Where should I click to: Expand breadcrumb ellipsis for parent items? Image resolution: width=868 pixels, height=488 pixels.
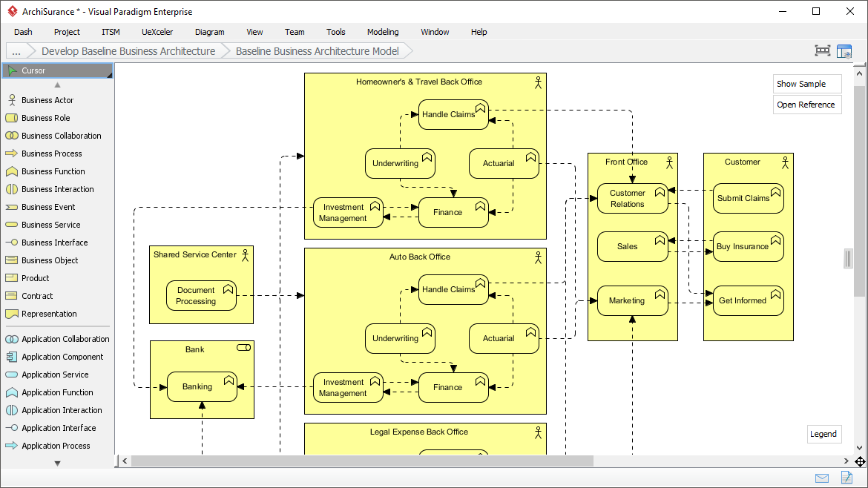(x=16, y=51)
